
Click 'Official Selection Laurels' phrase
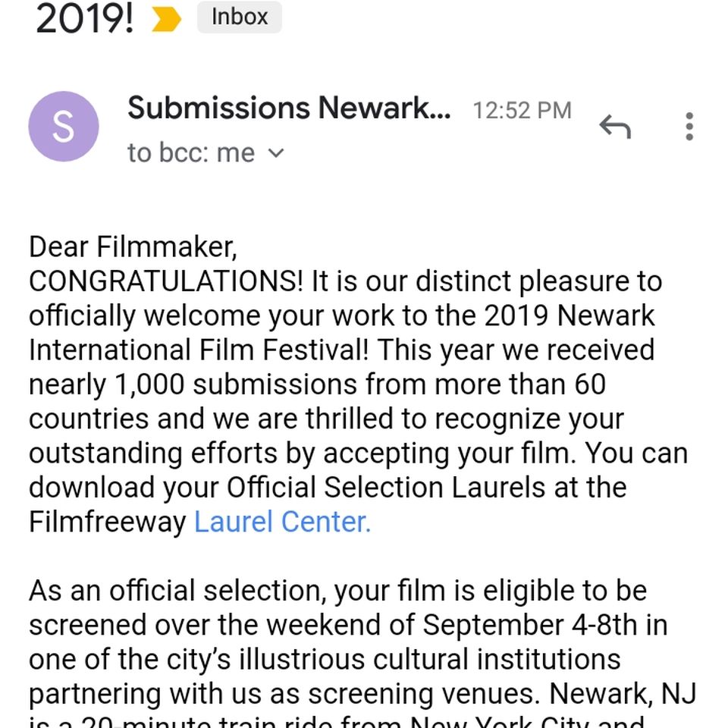[385, 488]
